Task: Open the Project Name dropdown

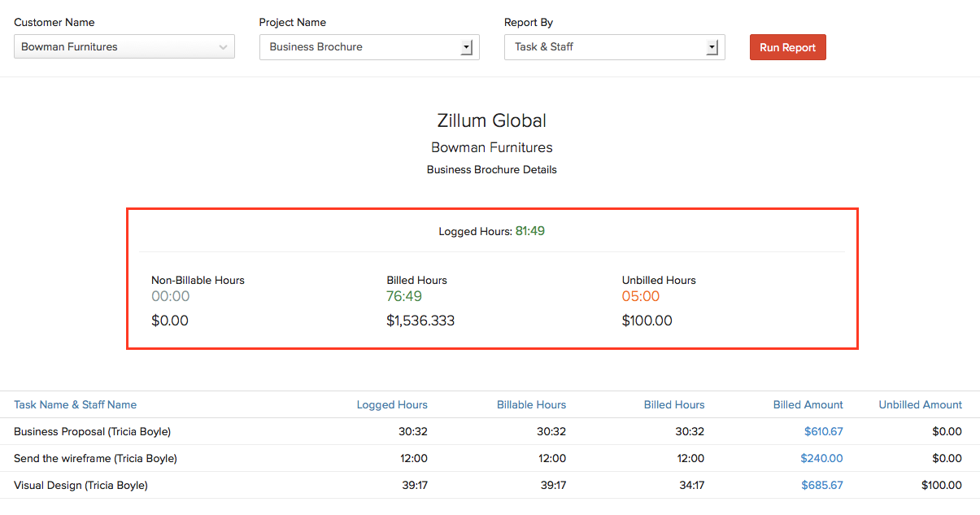Action: 369,47
